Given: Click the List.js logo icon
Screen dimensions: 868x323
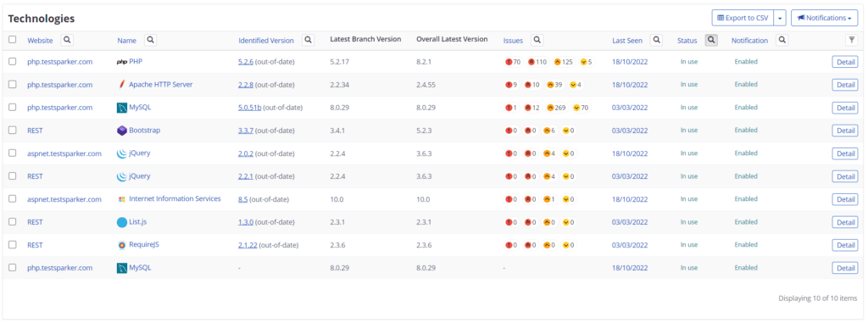Looking at the screenshot, I should 122,222.
